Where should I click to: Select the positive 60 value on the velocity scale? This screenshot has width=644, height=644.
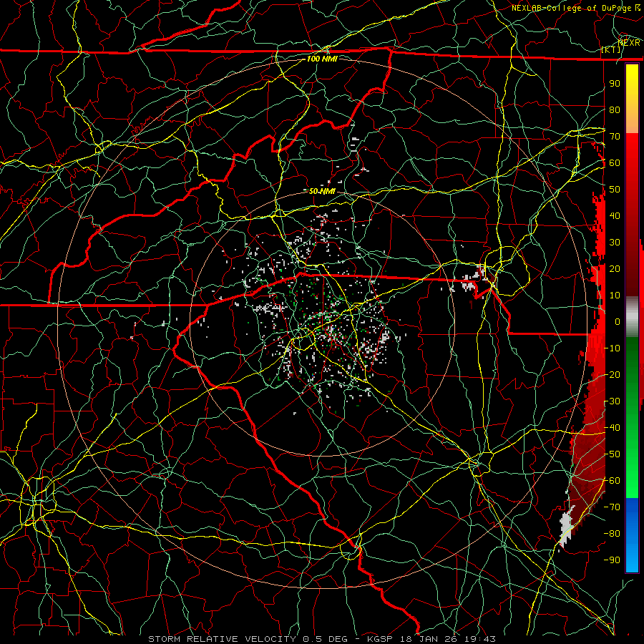tap(615, 162)
